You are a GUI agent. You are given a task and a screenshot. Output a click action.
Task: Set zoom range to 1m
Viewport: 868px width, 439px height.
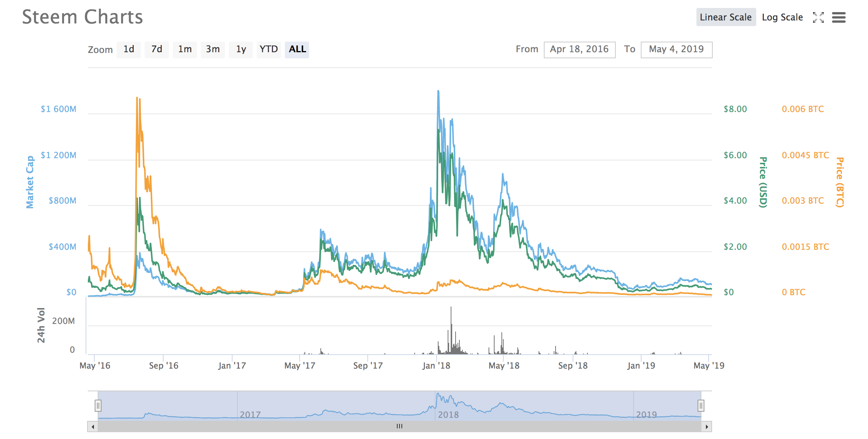click(x=185, y=49)
